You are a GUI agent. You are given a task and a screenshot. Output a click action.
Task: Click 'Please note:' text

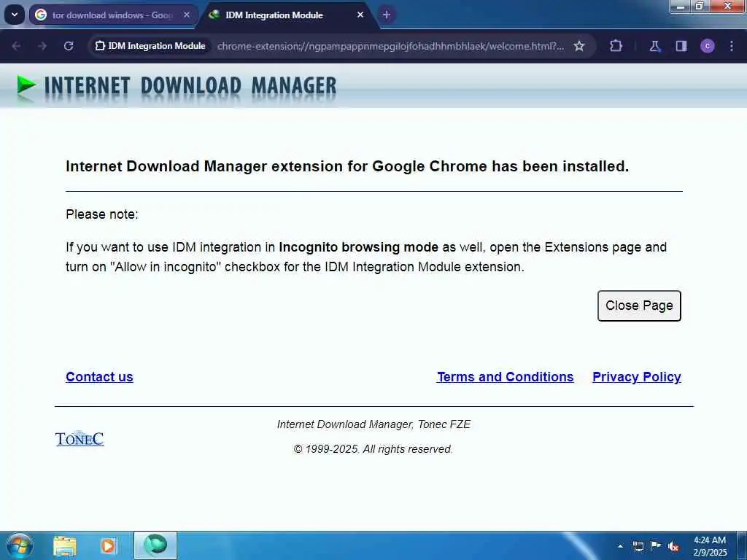[102, 214]
